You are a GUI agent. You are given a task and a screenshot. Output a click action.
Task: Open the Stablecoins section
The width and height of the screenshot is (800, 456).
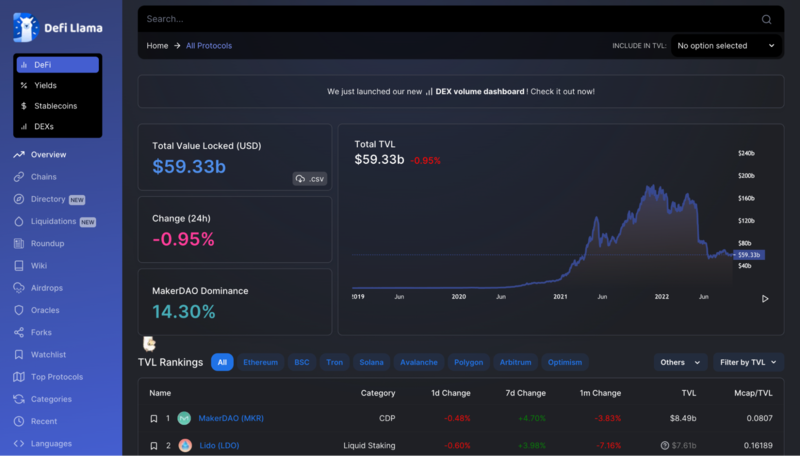(58, 106)
